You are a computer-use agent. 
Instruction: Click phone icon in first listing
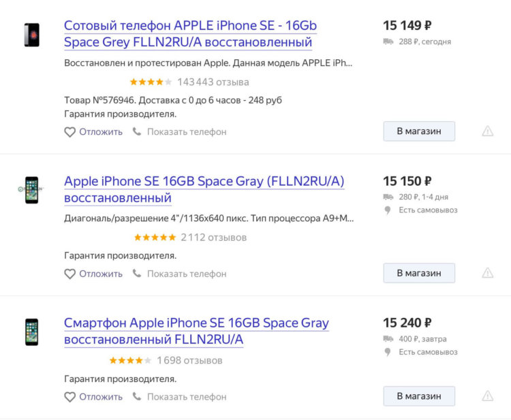(137, 131)
